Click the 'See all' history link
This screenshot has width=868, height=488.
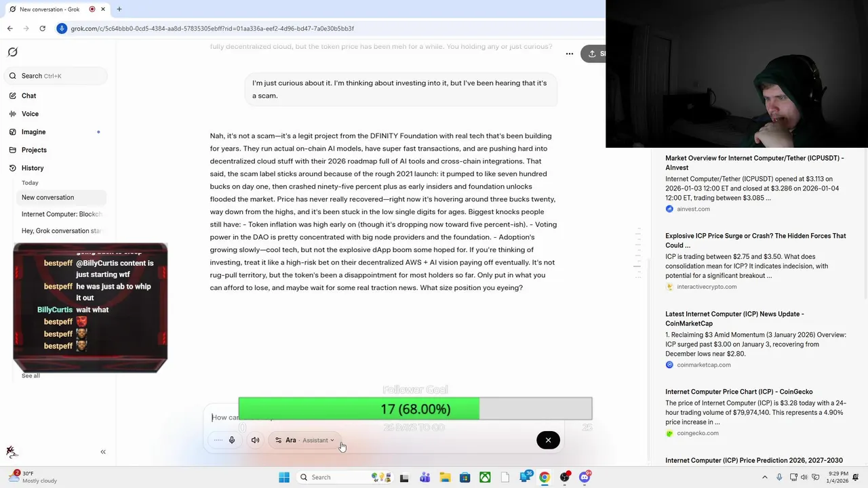[31, 375]
